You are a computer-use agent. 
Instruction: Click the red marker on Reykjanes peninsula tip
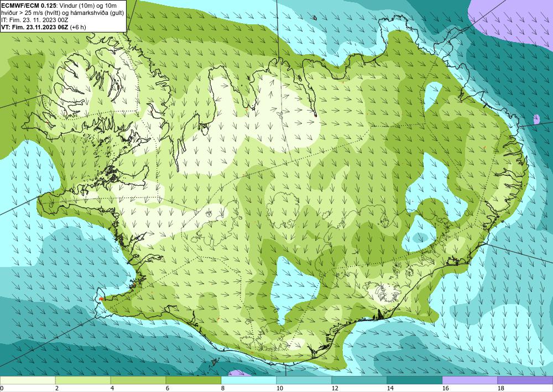pyautogui.click(x=101, y=299)
